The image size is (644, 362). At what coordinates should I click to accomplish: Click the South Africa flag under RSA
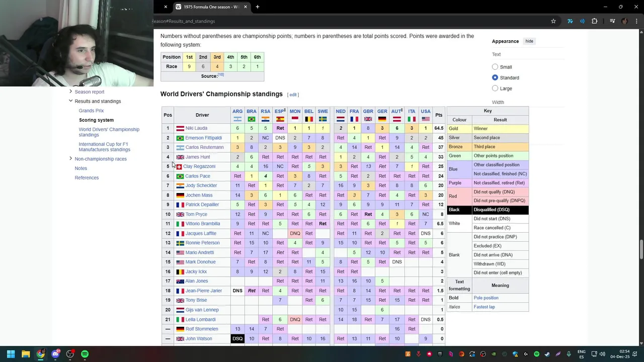click(265, 119)
